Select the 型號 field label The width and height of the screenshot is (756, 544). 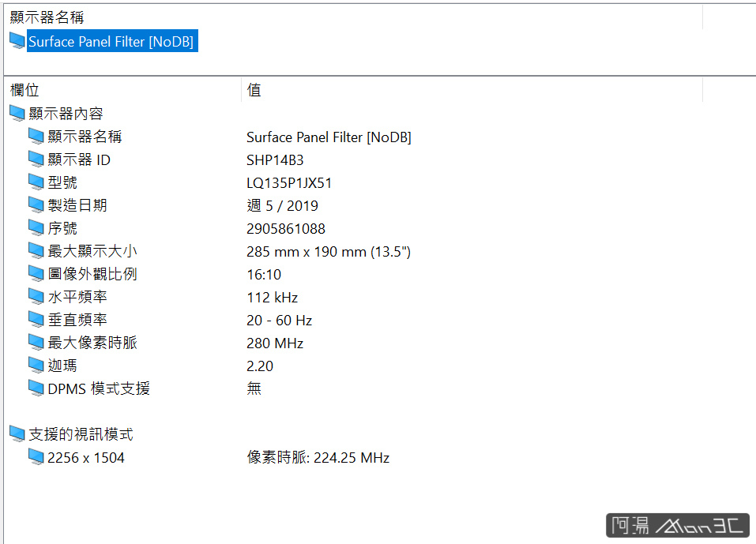point(62,182)
